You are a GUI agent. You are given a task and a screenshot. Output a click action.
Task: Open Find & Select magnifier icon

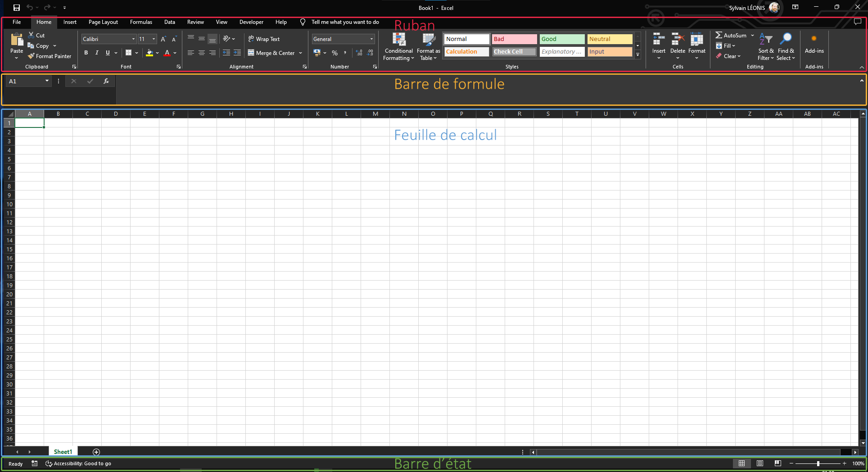click(x=786, y=39)
